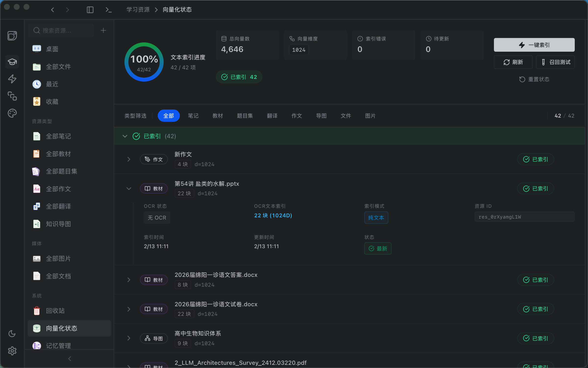Expand the 高中生物知识体系 row
The height and width of the screenshot is (368, 588).
click(129, 338)
